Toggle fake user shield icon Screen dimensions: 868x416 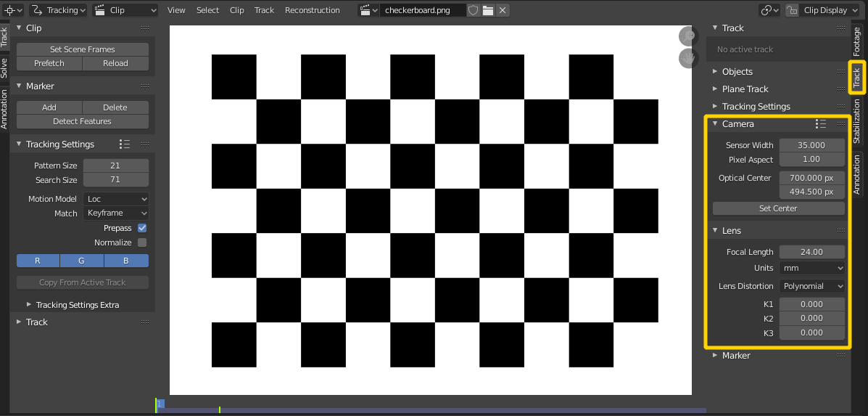coord(474,10)
